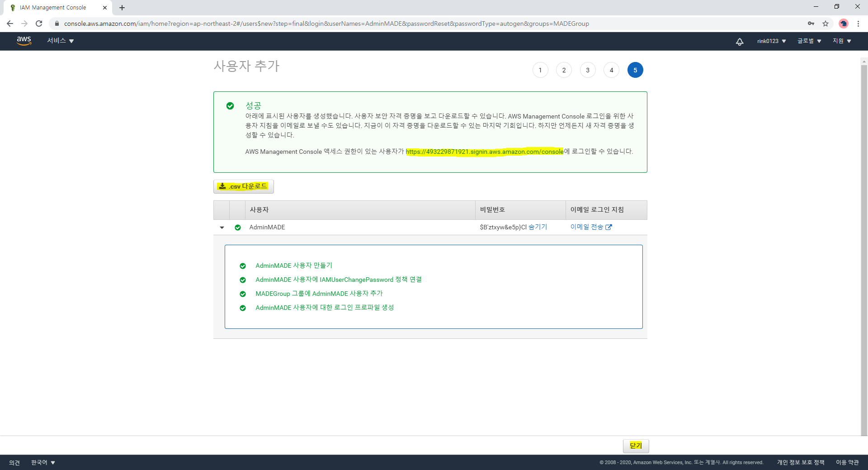
Task: Go to wizard step 4
Action: click(x=611, y=70)
